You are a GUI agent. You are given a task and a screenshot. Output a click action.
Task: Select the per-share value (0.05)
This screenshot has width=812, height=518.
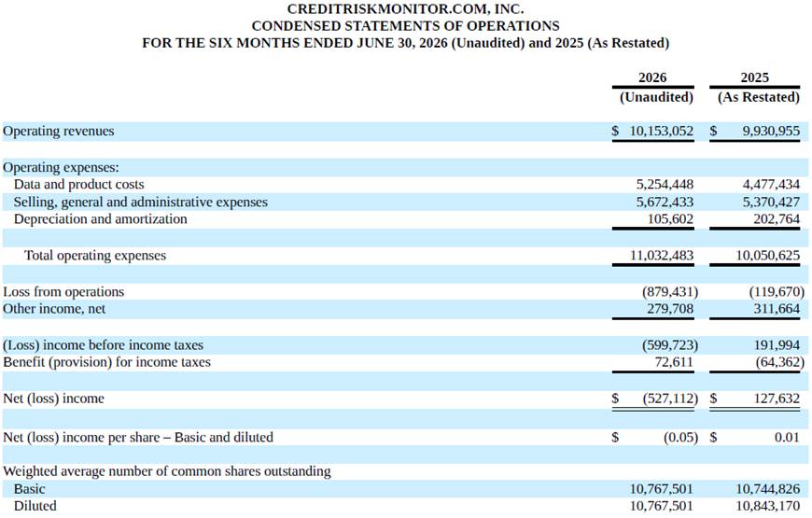[681, 437]
